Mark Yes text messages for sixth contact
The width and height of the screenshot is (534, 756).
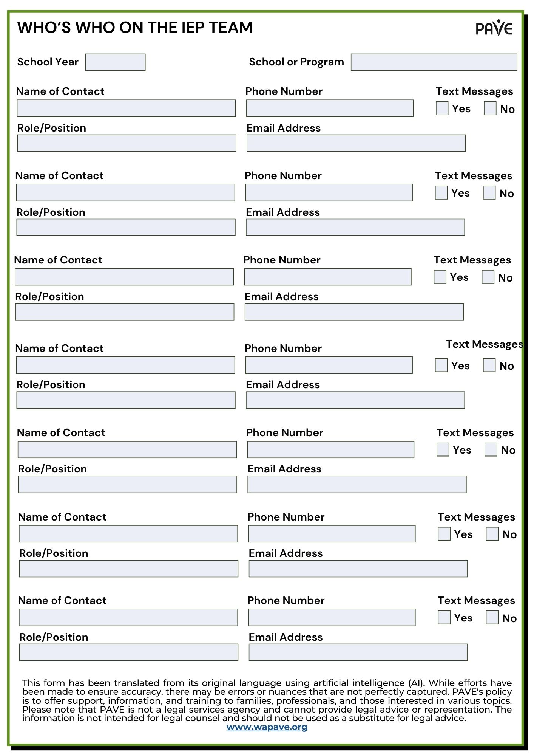[x=444, y=534]
